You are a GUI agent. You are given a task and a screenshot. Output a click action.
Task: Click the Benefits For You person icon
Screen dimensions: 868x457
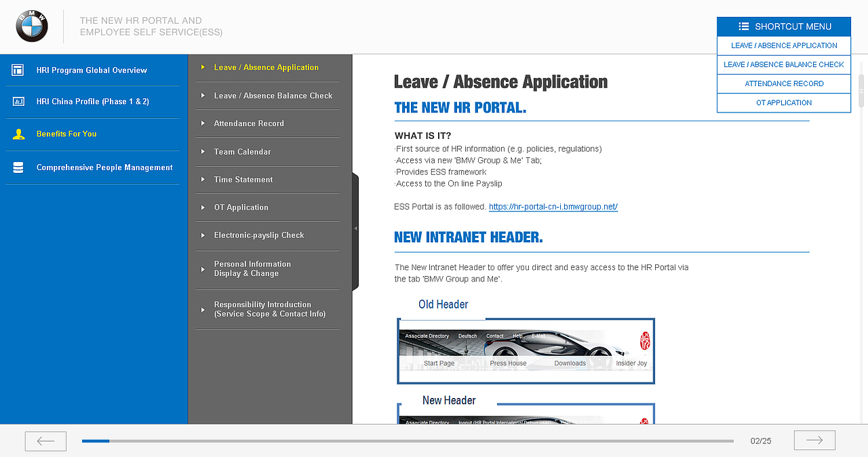(x=18, y=134)
